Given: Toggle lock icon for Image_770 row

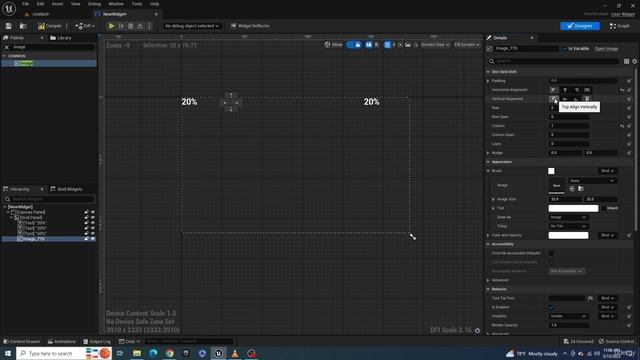Looking at the screenshot, I should coord(86,239).
